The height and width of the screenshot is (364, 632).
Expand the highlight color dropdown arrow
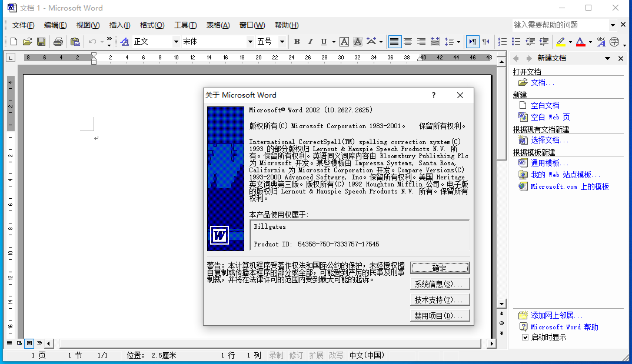[x=570, y=42]
